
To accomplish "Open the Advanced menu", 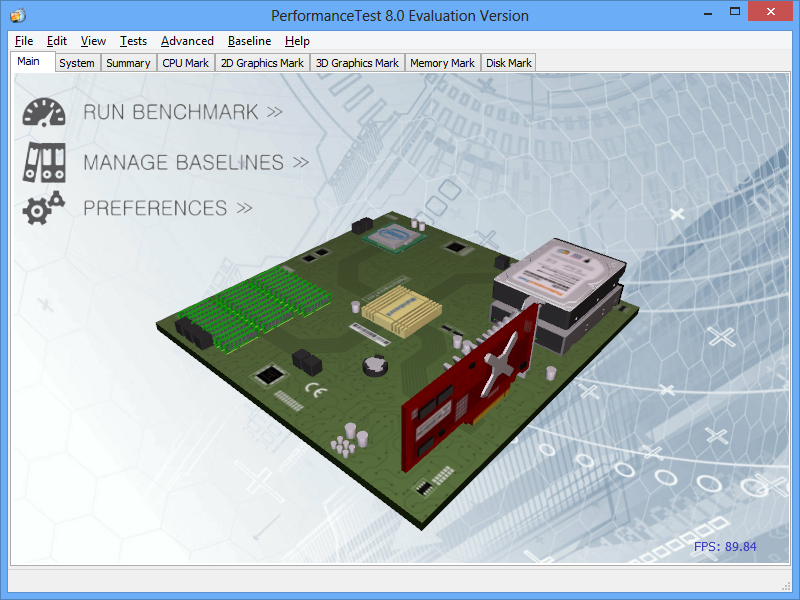I will pos(187,41).
